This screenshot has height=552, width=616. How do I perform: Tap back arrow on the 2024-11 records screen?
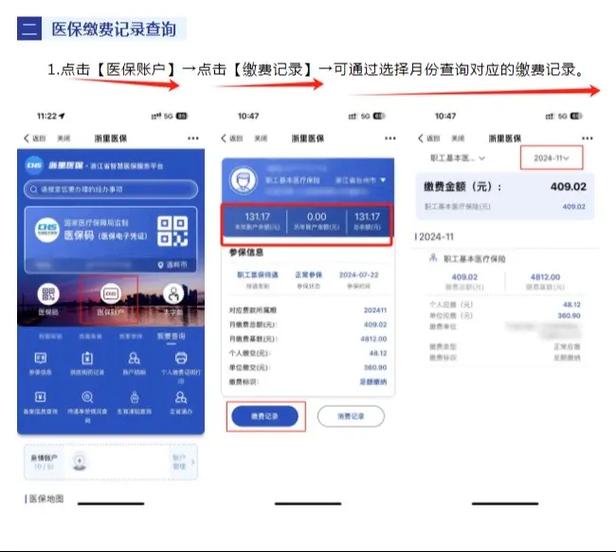pos(421,138)
